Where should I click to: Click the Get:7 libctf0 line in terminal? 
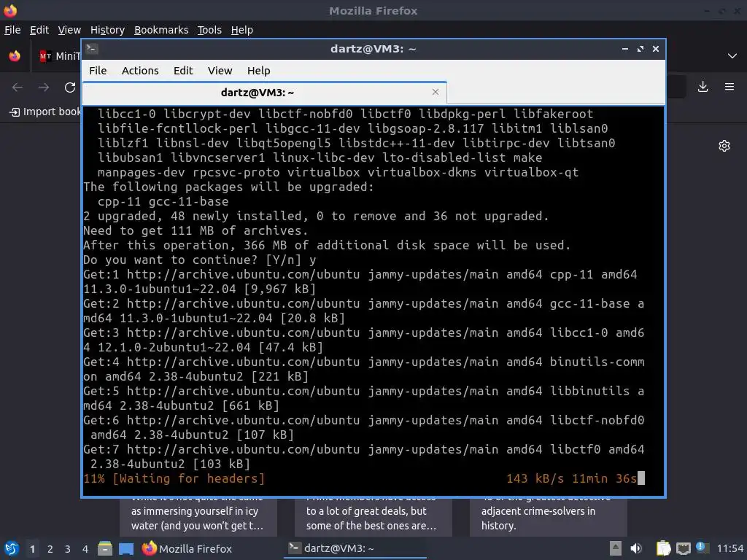(x=363, y=456)
